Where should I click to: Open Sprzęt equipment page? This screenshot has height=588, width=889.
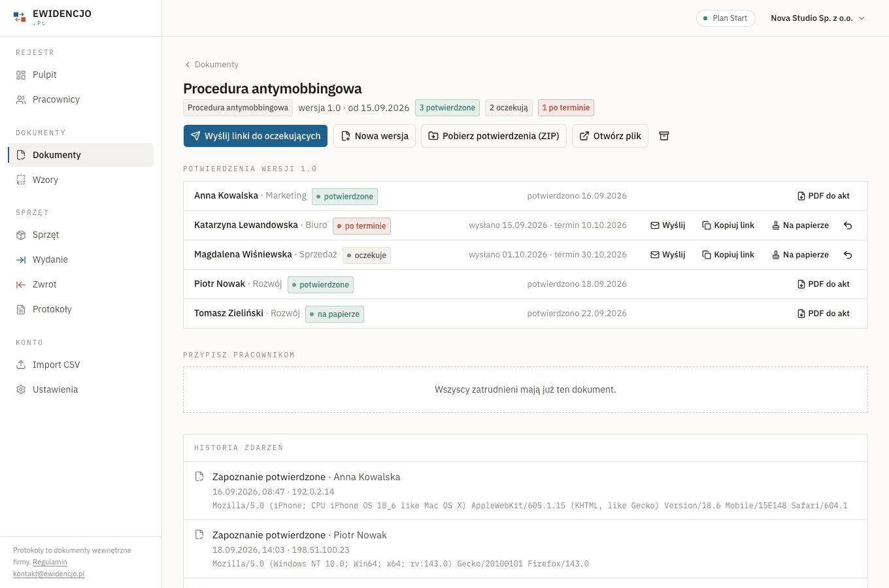click(x=80, y=235)
